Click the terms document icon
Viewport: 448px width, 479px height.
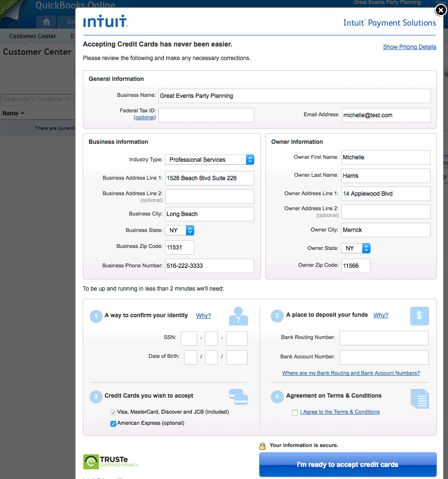coord(420,399)
